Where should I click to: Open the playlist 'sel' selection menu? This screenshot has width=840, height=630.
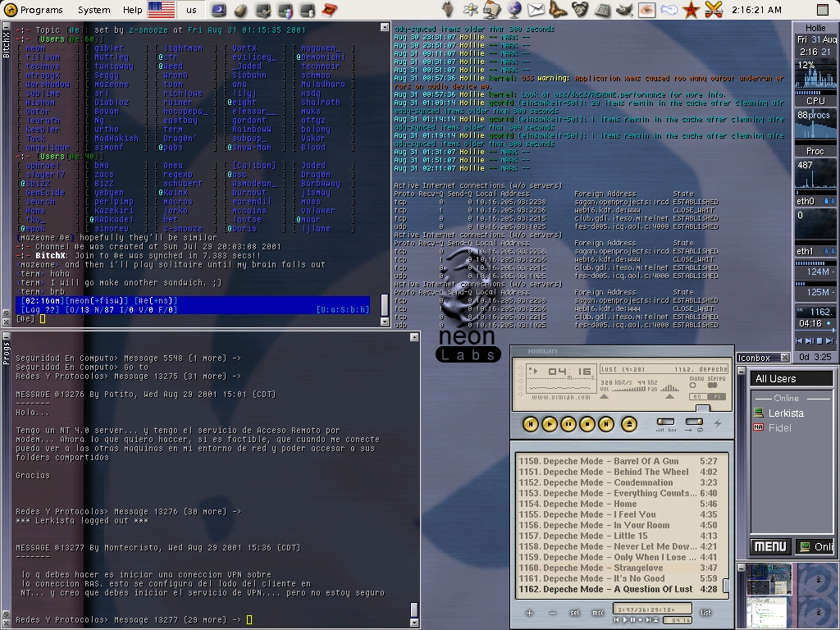(x=575, y=613)
